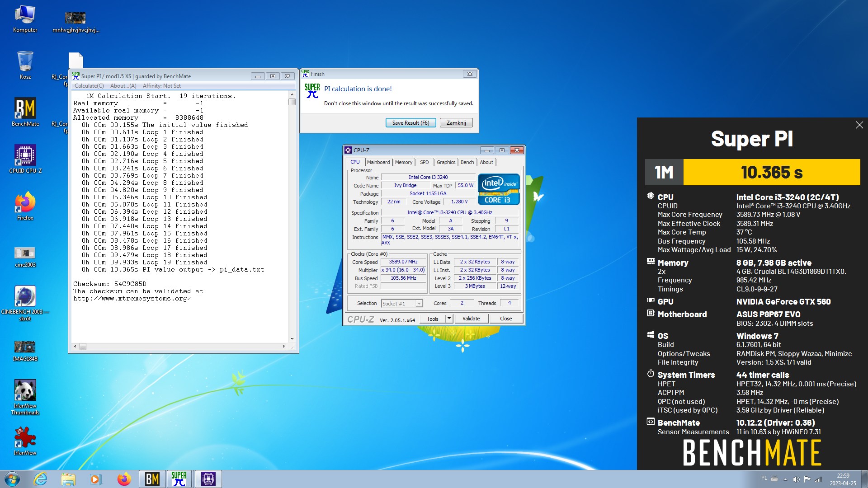Open the cine2003 desktop item

25,257
